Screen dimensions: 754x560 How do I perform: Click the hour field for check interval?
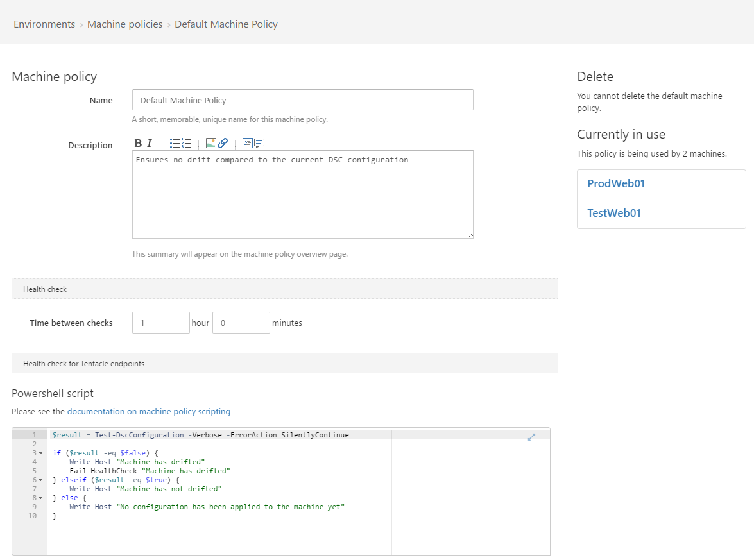point(160,323)
